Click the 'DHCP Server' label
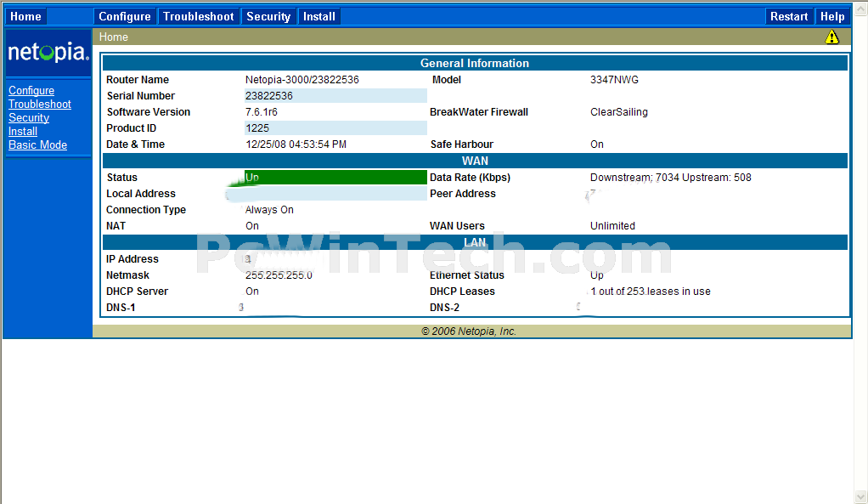 click(138, 292)
